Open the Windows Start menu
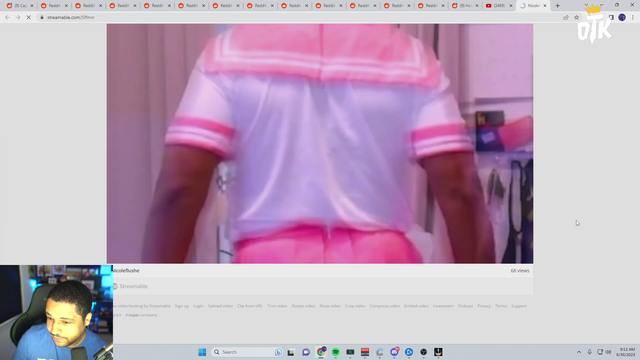The height and width of the screenshot is (360, 640). 202,352
